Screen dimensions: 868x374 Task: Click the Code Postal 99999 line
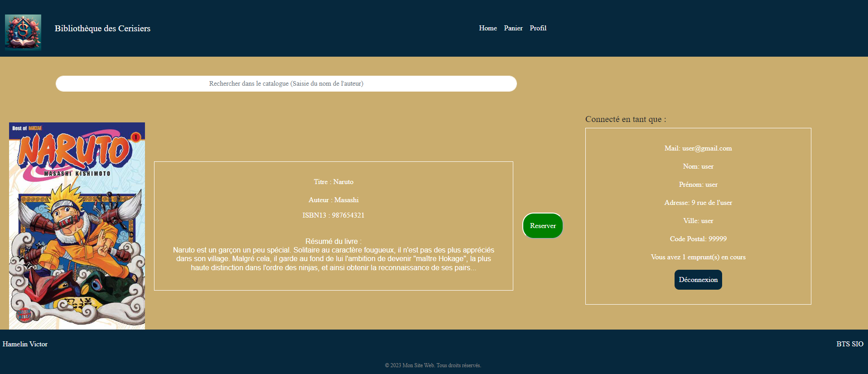pyautogui.click(x=698, y=239)
